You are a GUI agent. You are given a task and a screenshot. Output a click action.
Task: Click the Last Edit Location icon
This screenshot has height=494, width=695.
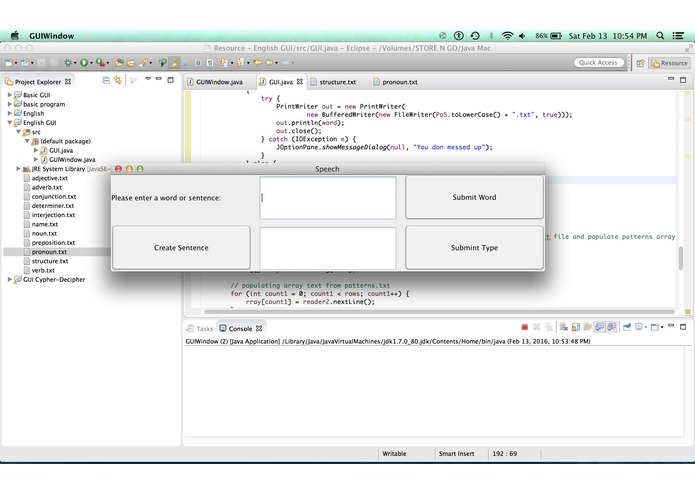tap(258, 63)
